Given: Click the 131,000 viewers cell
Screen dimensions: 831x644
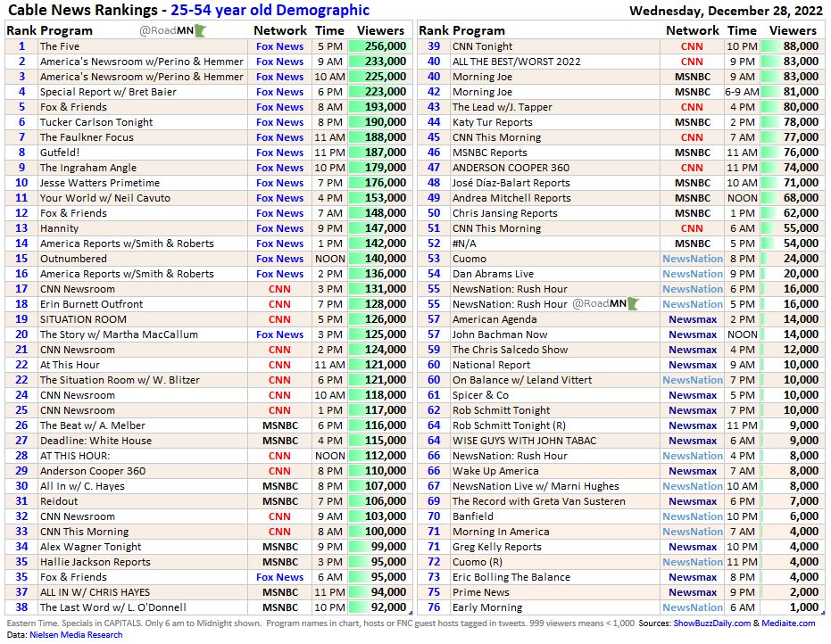Looking at the screenshot, I should coord(380,289).
